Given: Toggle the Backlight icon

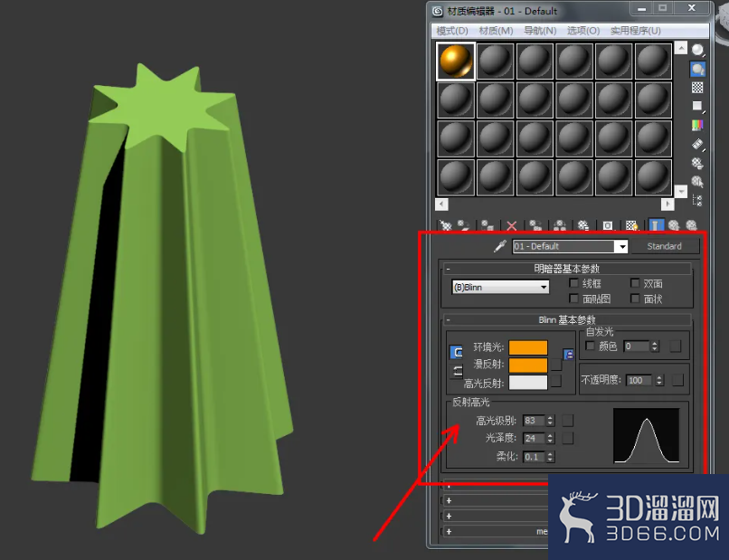Looking at the screenshot, I should [697, 69].
